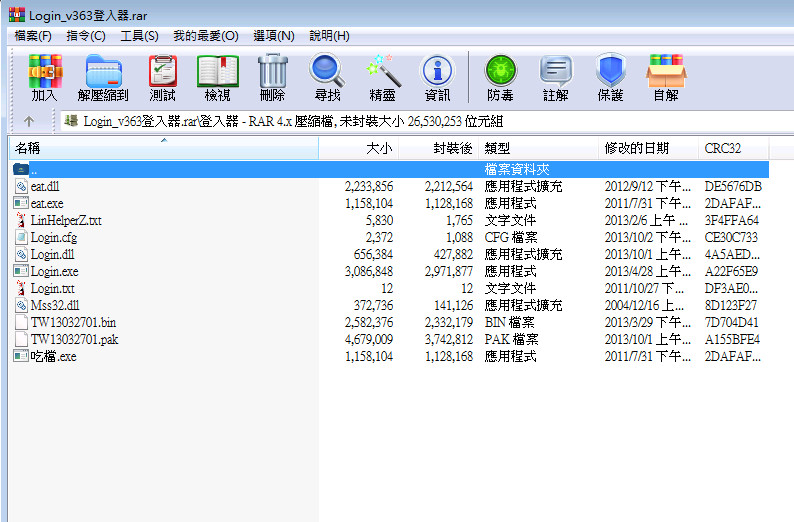Click the 測試 (Test) clipboard icon
794x522 pixels.
(163, 71)
